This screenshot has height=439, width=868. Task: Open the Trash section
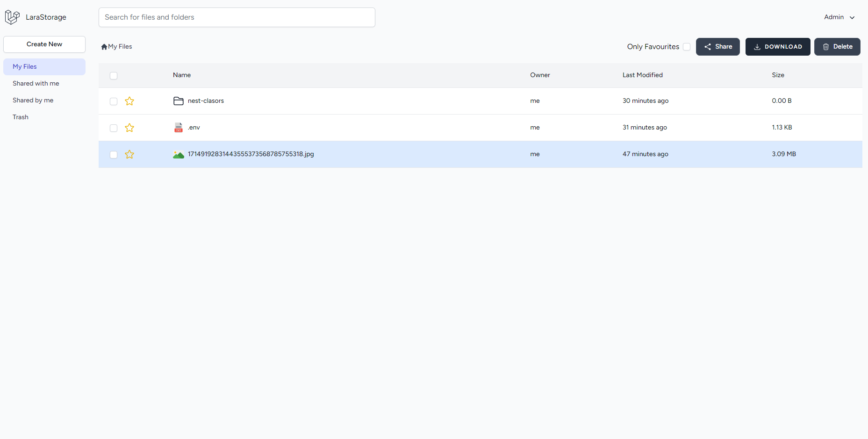pos(21,117)
